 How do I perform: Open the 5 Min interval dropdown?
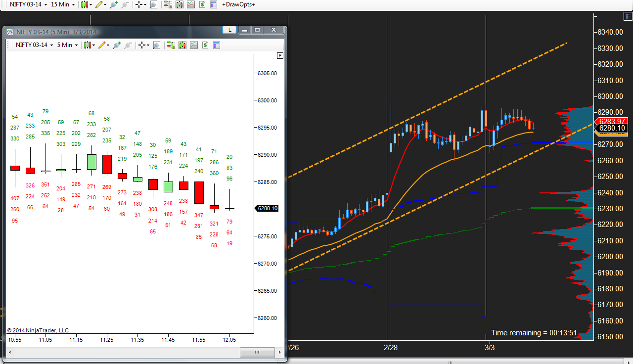pos(66,45)
